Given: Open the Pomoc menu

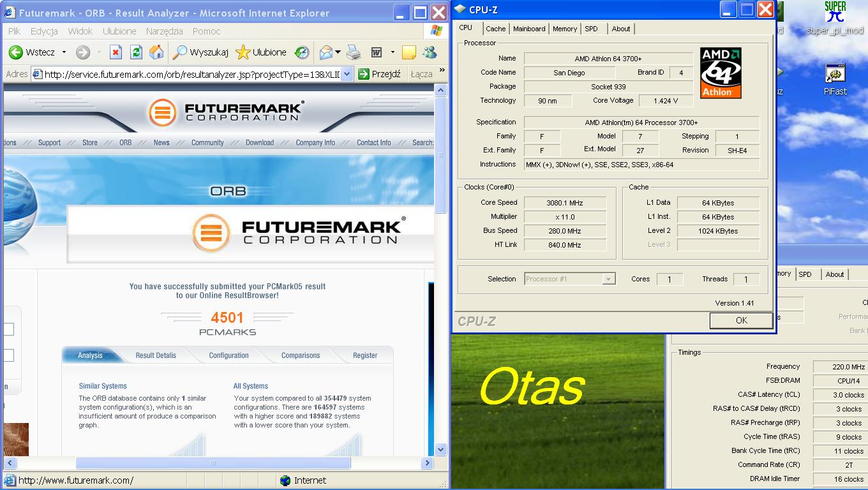Looking at the screenshot, I should click(x=206, y=31).
